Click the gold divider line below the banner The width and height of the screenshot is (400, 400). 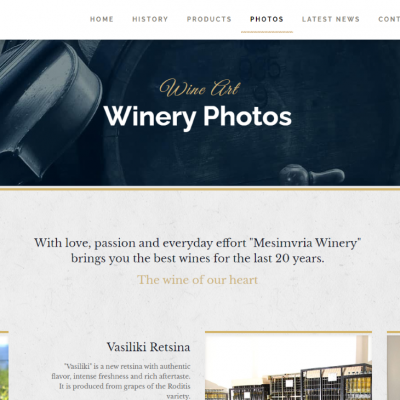(200, 189)
